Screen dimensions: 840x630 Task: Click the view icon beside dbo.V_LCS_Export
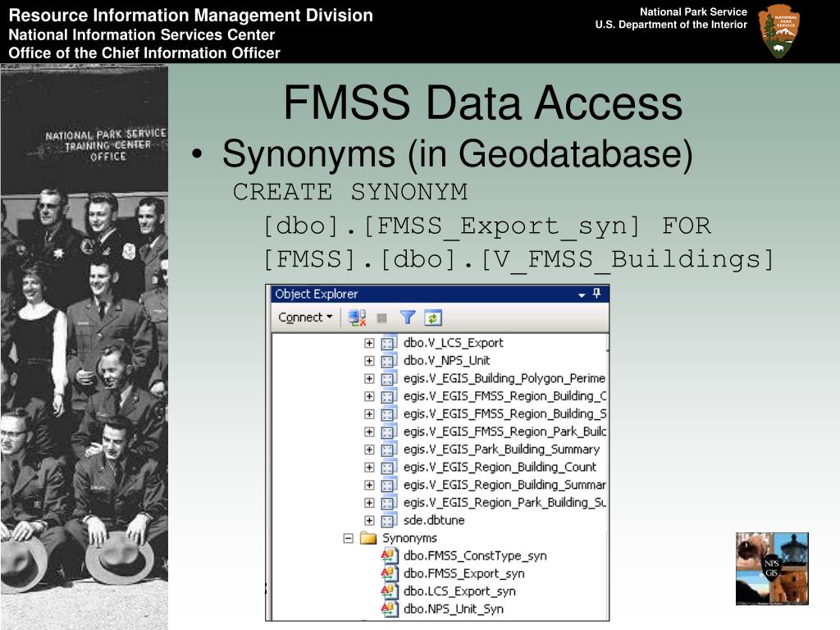(388, 343)
